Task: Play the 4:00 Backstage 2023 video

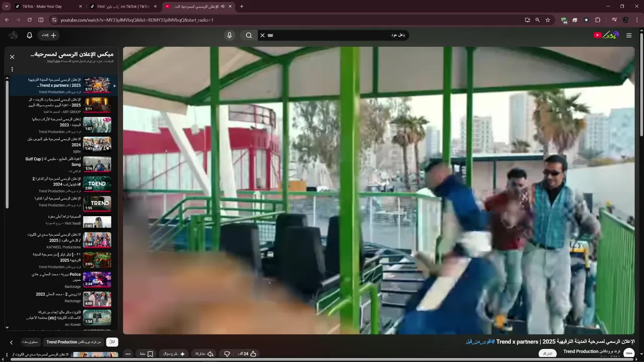Action: pyautogui.click(x=97, y=299)
